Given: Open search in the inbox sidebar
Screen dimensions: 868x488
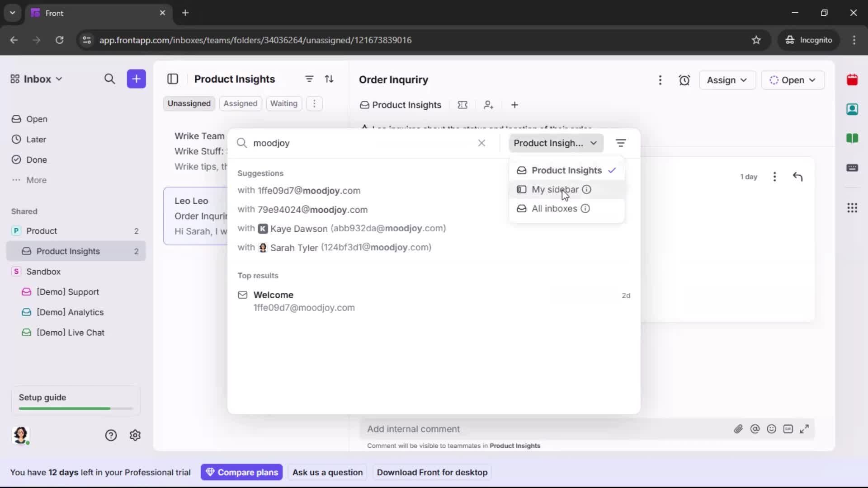Looking at the screenshot, I should click(x=110, y=79).
